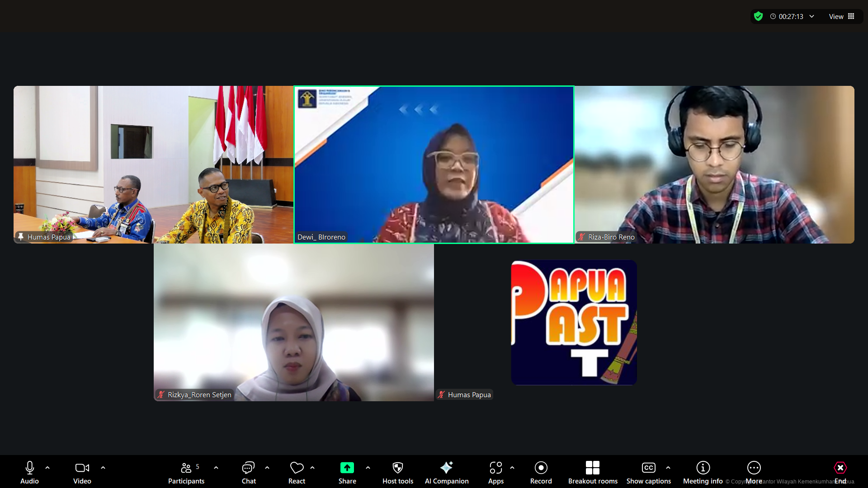Select Dewi_BIroreno's video tile
The width and height of the screenshot is (868, 488).
coord(434,164)
